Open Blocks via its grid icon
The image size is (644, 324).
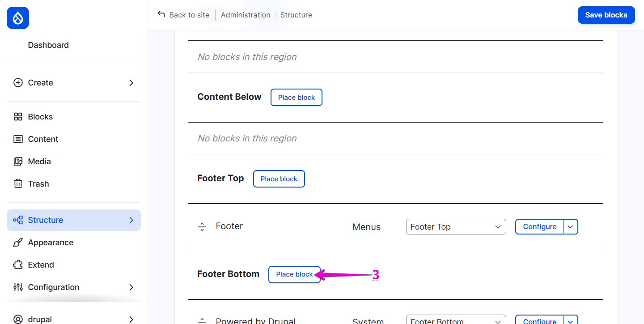coord(18,116)
